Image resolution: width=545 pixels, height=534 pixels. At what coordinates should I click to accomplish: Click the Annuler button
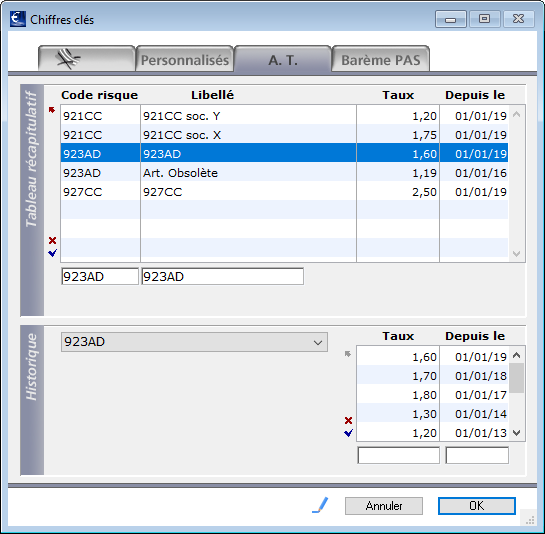[x=384, y=506]
